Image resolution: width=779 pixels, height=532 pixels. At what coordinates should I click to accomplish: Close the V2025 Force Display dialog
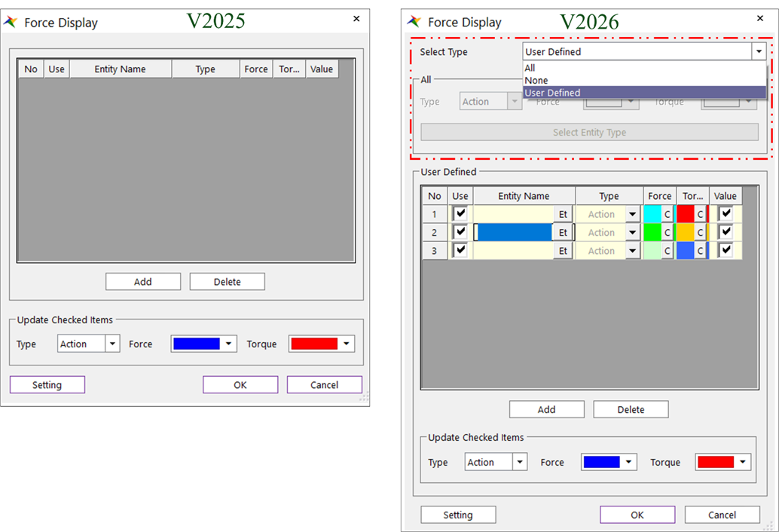[x=356, y=19]
